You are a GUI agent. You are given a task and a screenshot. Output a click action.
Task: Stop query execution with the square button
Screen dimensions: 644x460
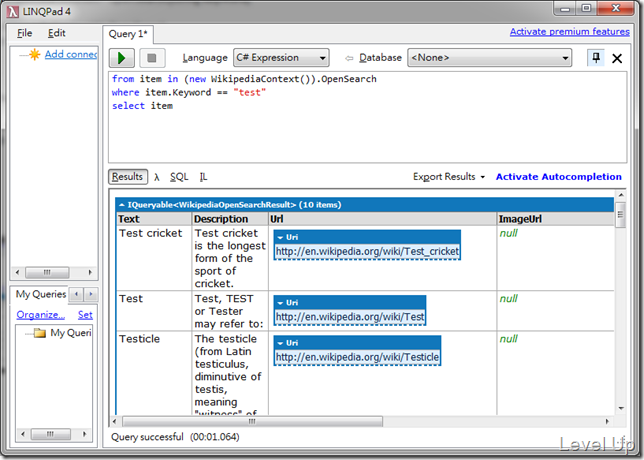[x=152, y=58]
